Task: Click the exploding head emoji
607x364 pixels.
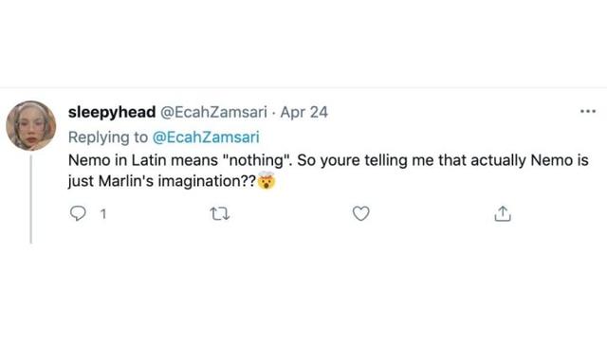Action: (267, 180)
